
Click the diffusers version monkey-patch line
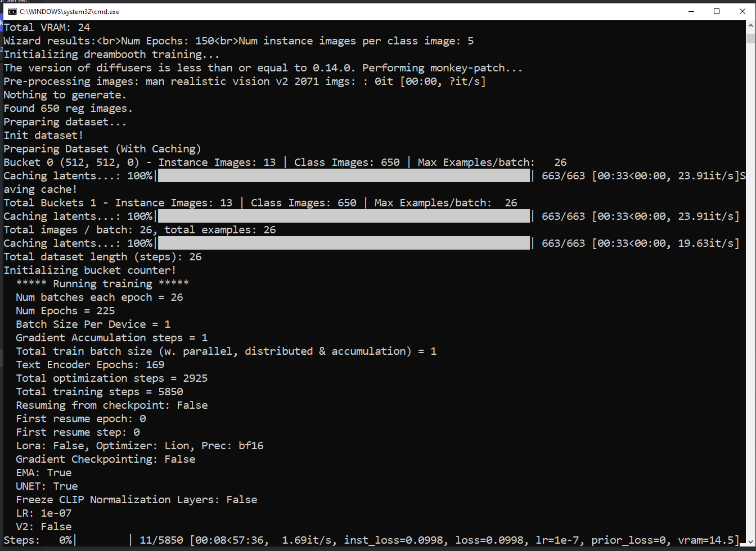click(x=263, y=68)
